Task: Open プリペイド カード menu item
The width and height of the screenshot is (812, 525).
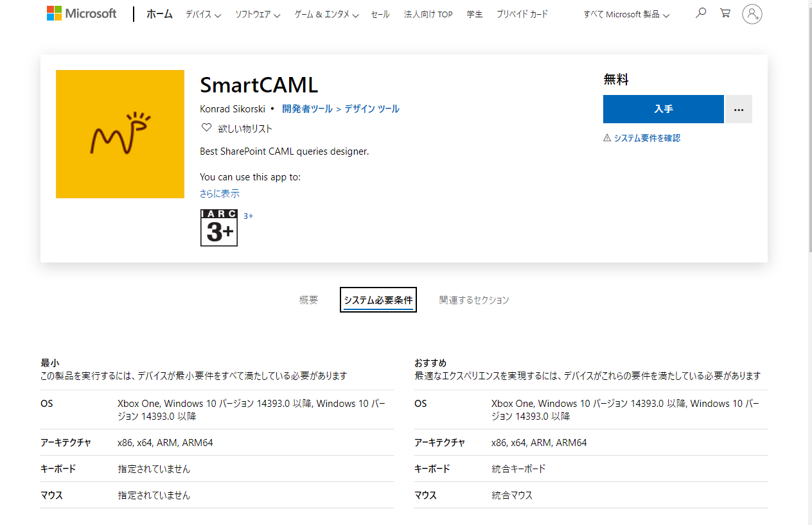Action: pyautogui.click(x=522, y=14)
